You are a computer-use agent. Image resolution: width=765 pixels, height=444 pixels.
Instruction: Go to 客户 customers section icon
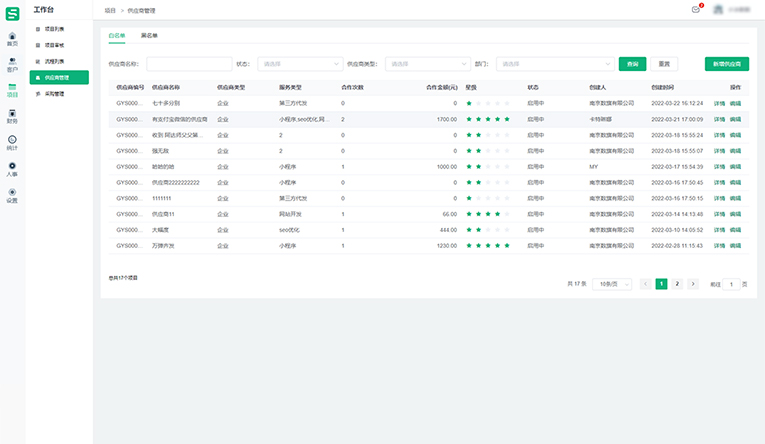coord(12,65)
